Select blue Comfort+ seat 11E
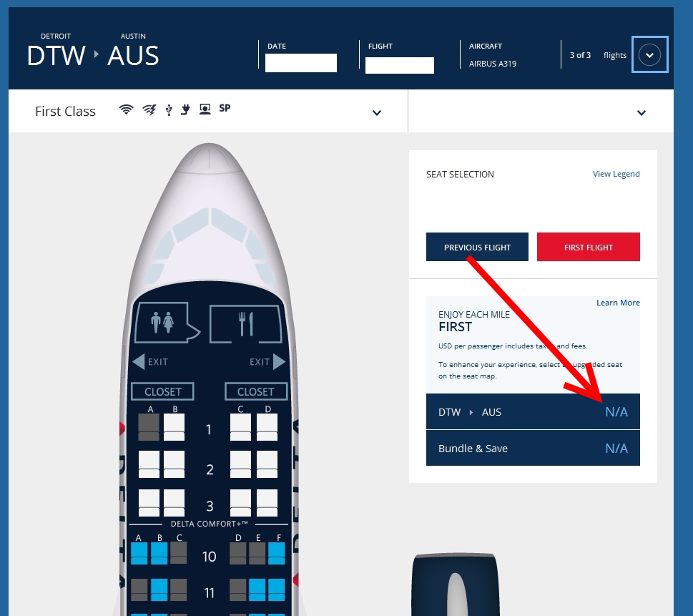693x616 pixels. point(257,590)
